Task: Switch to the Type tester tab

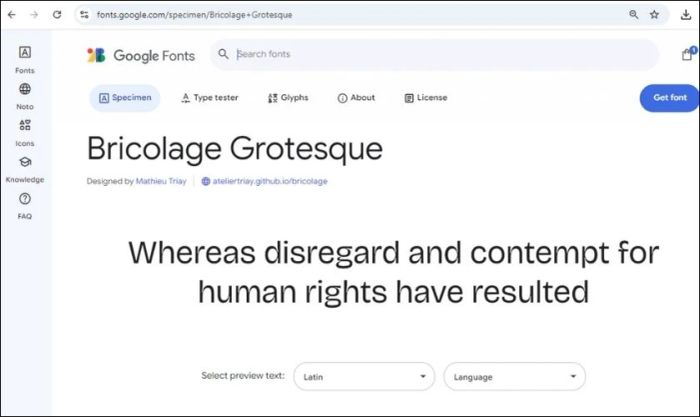Action: click(209, 98)
